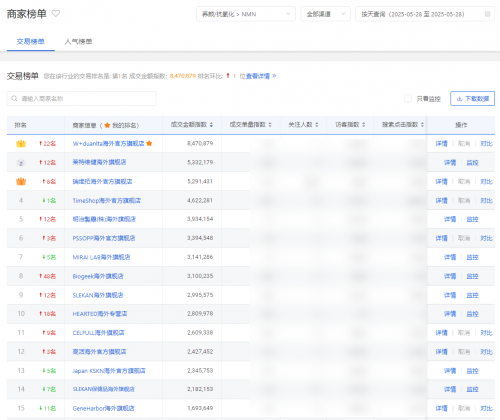Viewport: 500px width, 420px height.
Task: Sort by 搜索点击指数 column arrows
Action: coord(422,125)
